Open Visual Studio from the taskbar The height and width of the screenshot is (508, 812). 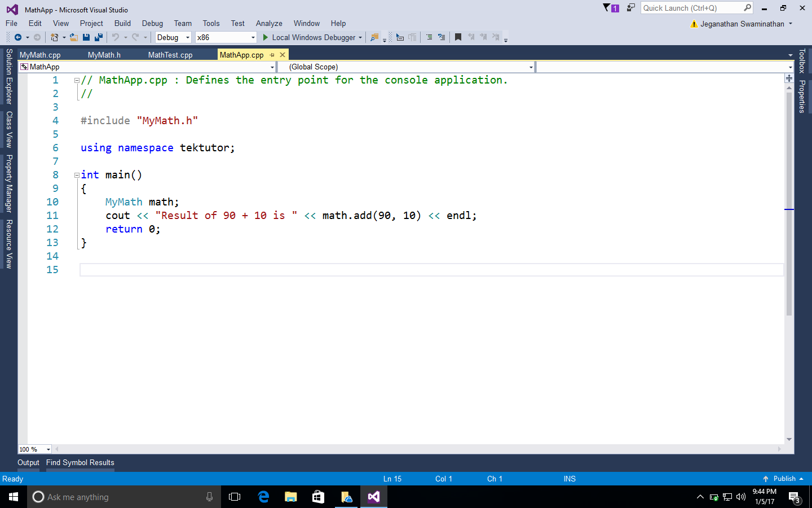[373, 497]
